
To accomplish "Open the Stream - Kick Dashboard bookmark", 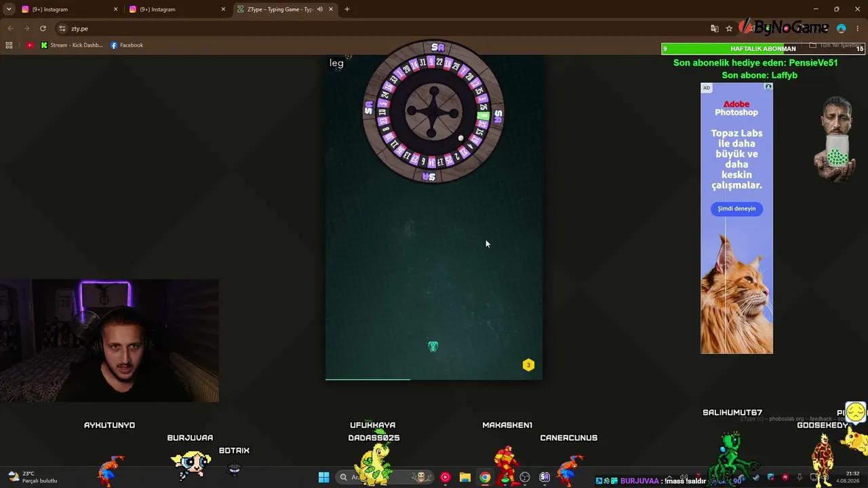I will pyautogui.click(x=72, y=45).
